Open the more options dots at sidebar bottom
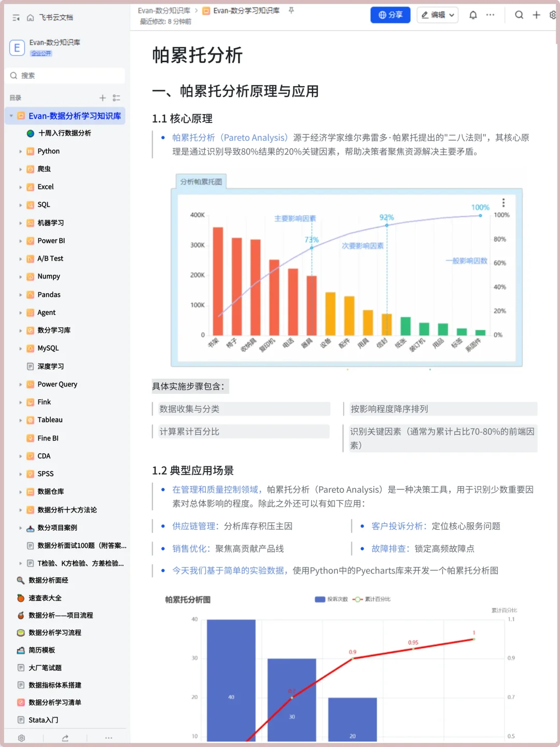560x747 pixels. [108, 738]
